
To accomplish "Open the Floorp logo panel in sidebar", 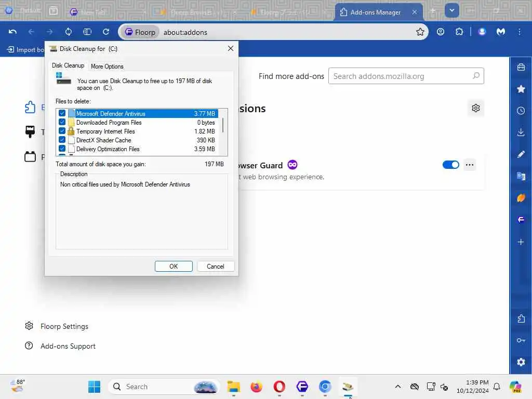I will (521, 220).
